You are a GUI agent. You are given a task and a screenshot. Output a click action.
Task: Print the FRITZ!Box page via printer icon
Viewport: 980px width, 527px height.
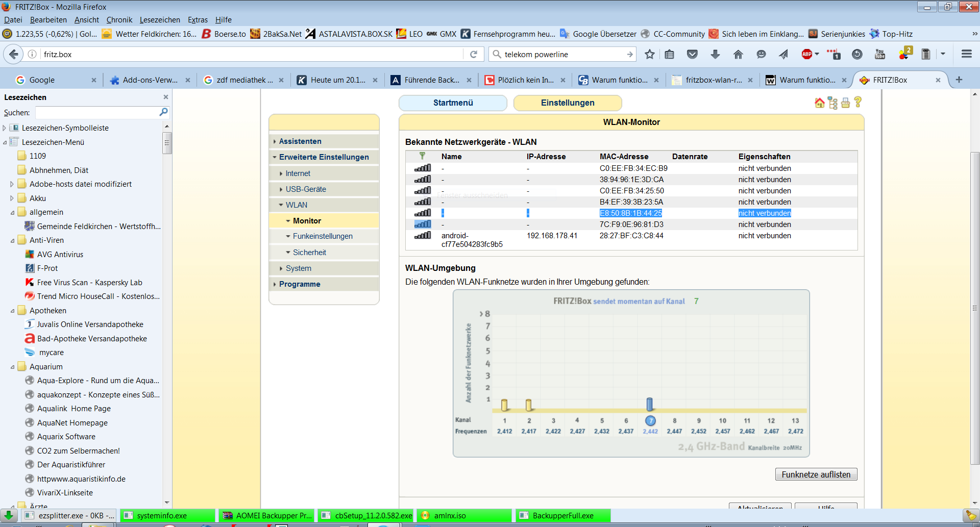click(846, 103)
